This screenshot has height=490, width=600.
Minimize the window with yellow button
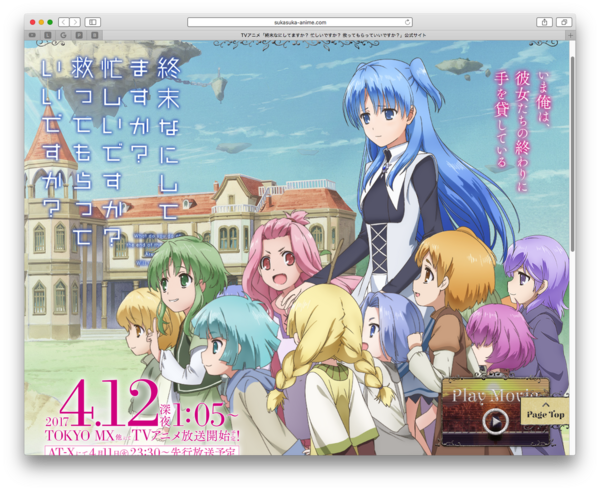(x=41, y=22)
